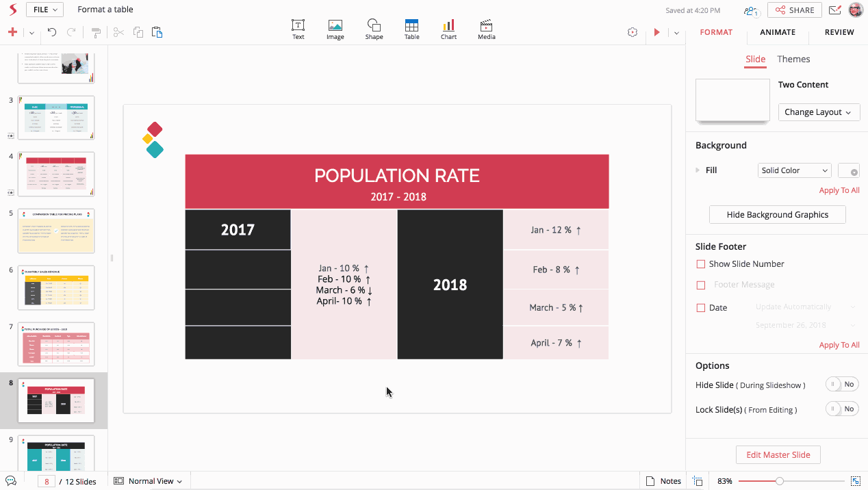
Task: Open the user profile avatar
Action: (x=856, y=10)
